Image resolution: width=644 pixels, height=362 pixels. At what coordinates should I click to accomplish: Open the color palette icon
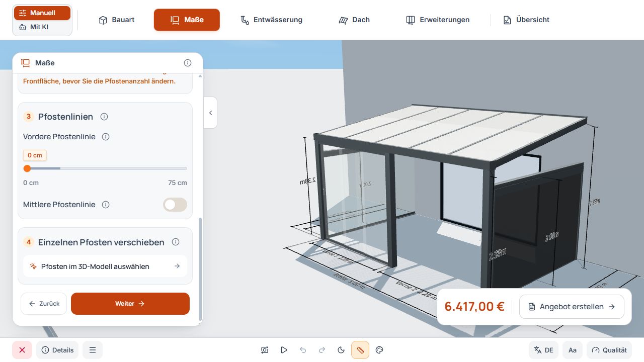pyautogui.click(x=380, y=350)
